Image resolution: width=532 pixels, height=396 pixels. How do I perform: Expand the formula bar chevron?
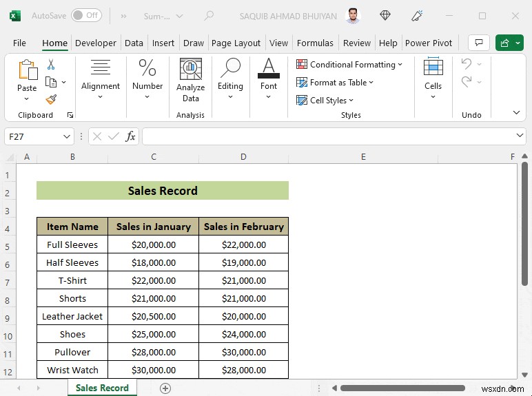click(x=520, y=136)
